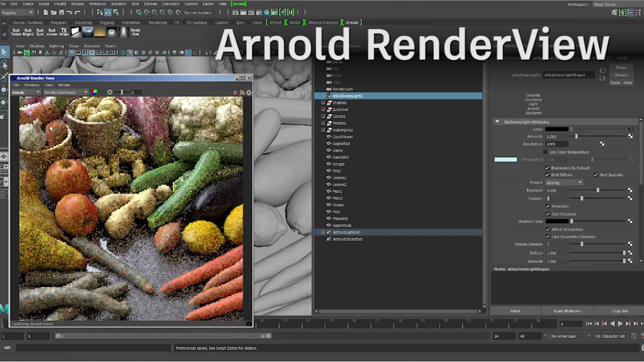The width and height of the screenshot is (644, 362).
Task: Click the red stop render icon
Action: [235, 93]
